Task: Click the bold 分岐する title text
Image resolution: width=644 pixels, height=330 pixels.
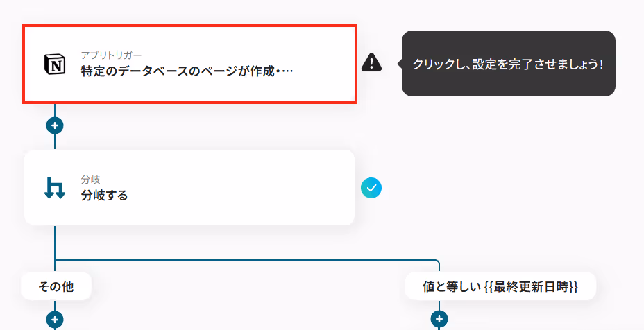Action: (104, 195)
